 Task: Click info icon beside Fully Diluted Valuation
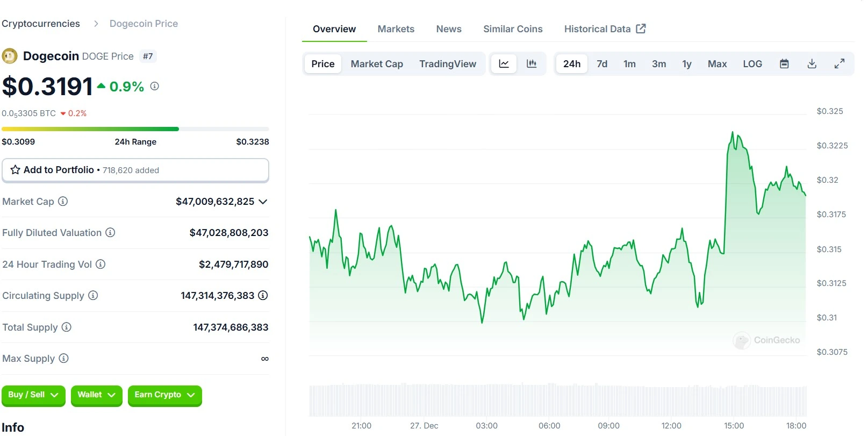pos(110,233)
